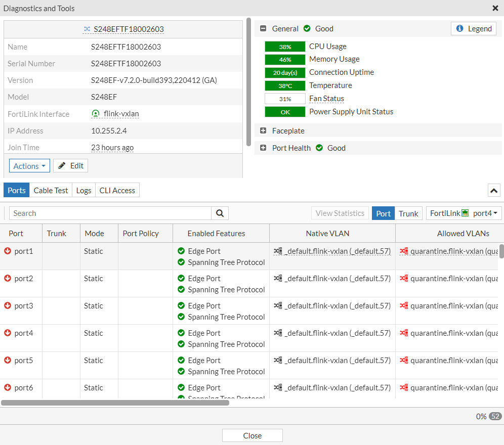Click the Edge Port green check icon on port5
This screenshot has width=504, height=445.
182,360
